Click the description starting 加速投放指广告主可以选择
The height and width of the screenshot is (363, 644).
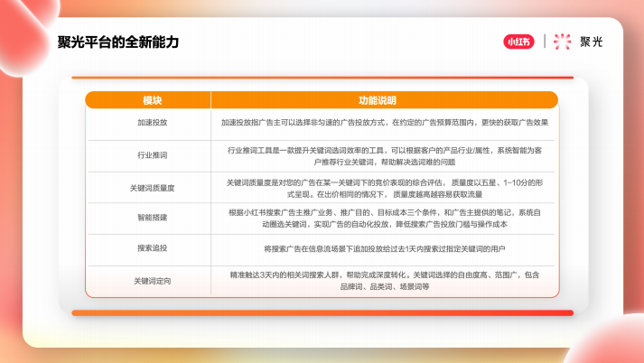coord(385,123)
